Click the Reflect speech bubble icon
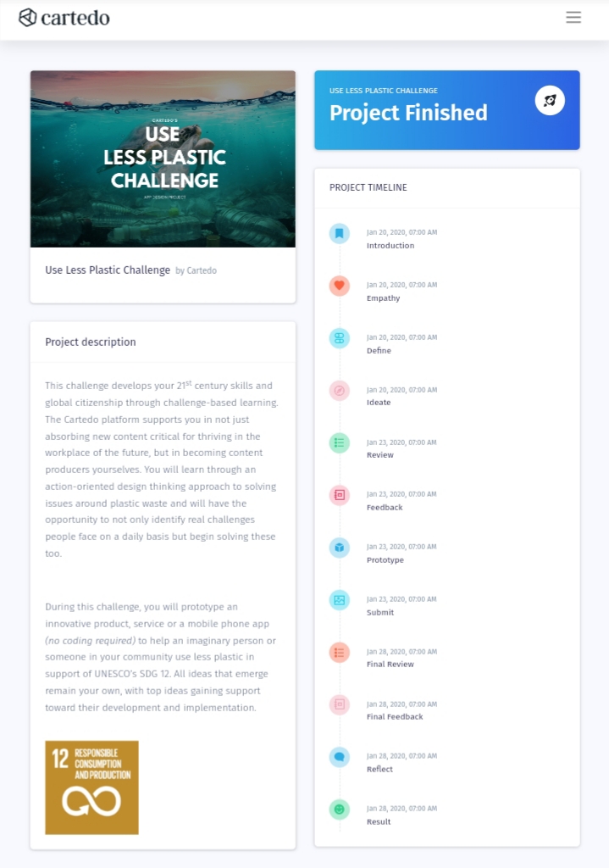The image size is (609, 868). click(x=340, y=757)
